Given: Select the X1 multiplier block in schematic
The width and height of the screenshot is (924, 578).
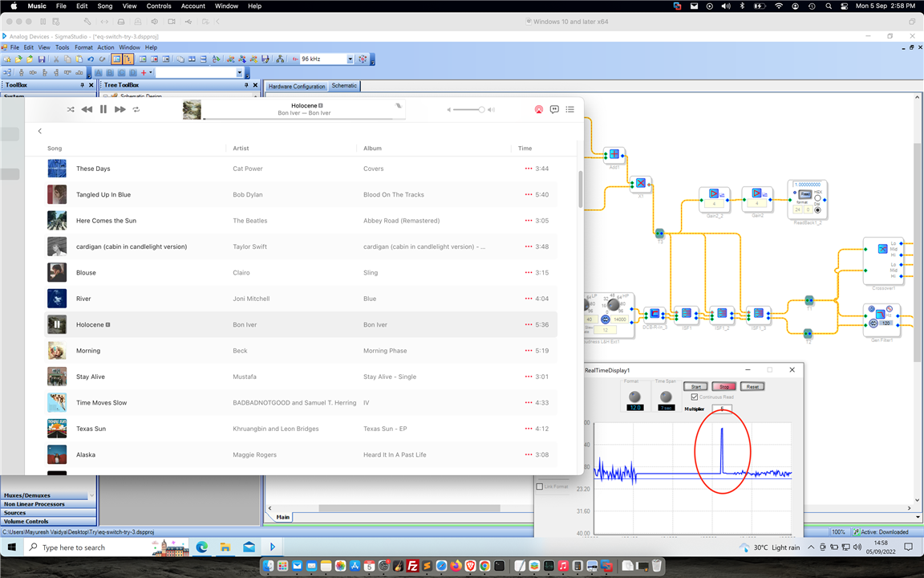Looking at the screenshot, I should 641,183.
